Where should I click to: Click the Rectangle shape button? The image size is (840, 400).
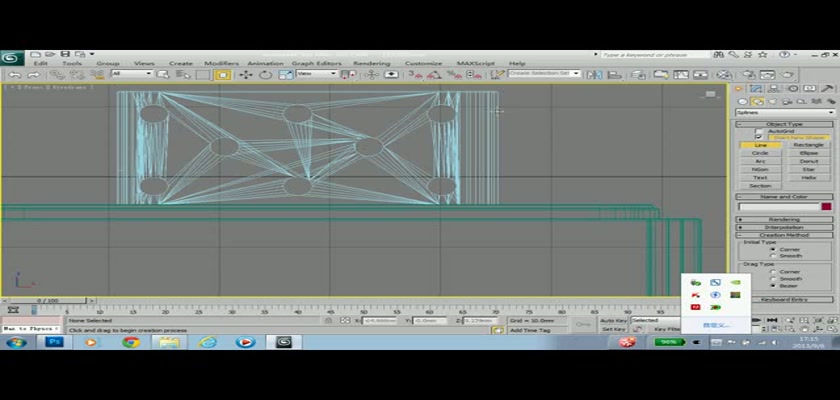coord(808,145)
